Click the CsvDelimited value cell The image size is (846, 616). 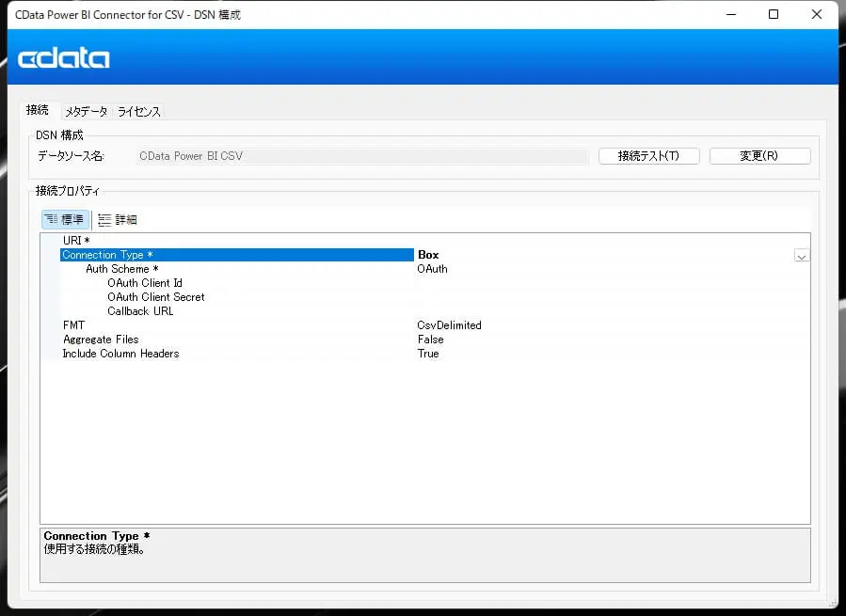click(612, 325)
